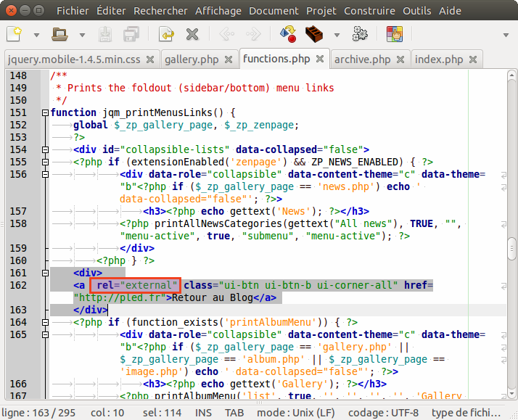Viewport: 518px width, 420px height.
Task: Expand the toolbar overflow arrow
Action: point(506,35)
